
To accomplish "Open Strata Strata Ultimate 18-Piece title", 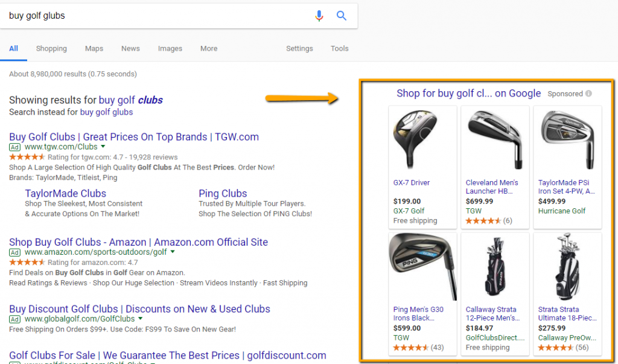I will pos(567,314).
